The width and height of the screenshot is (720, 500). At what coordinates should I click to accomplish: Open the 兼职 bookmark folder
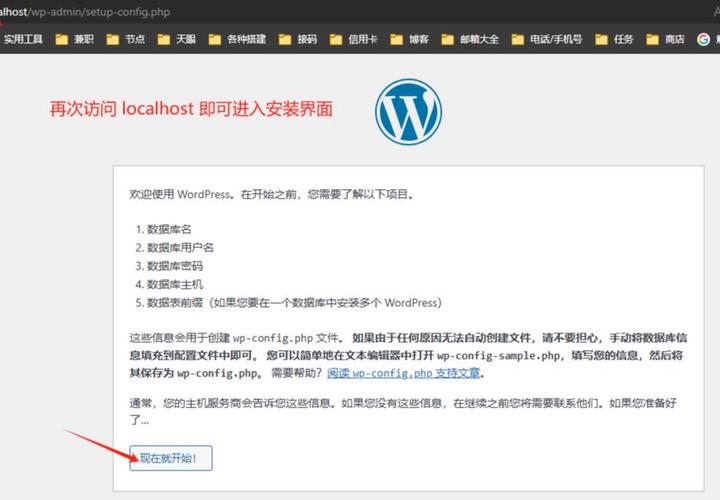coord(75,39)
